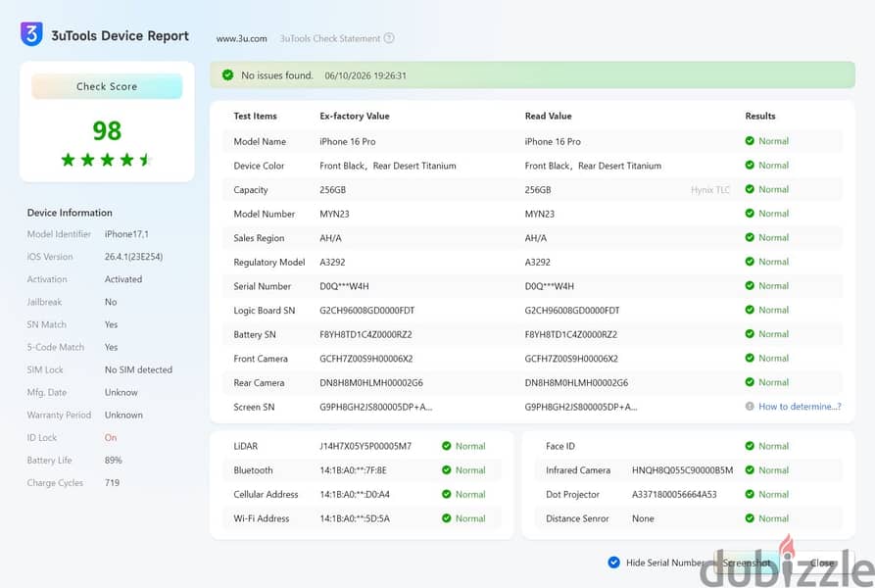Click the star rating under the score

click(x=107, y=160)
